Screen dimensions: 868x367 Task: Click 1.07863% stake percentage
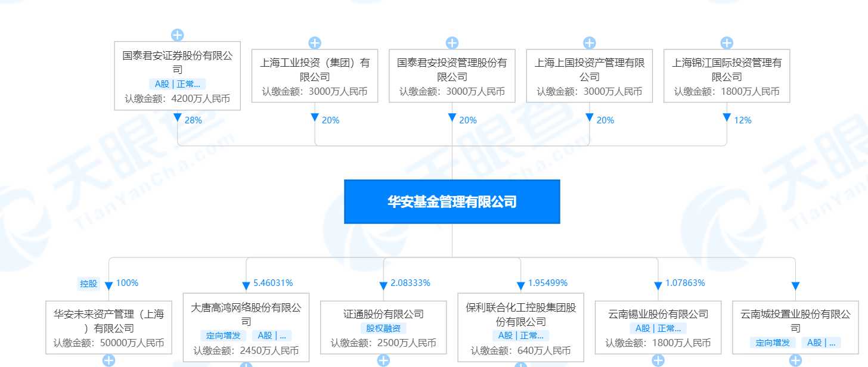[x=685, y=283]
